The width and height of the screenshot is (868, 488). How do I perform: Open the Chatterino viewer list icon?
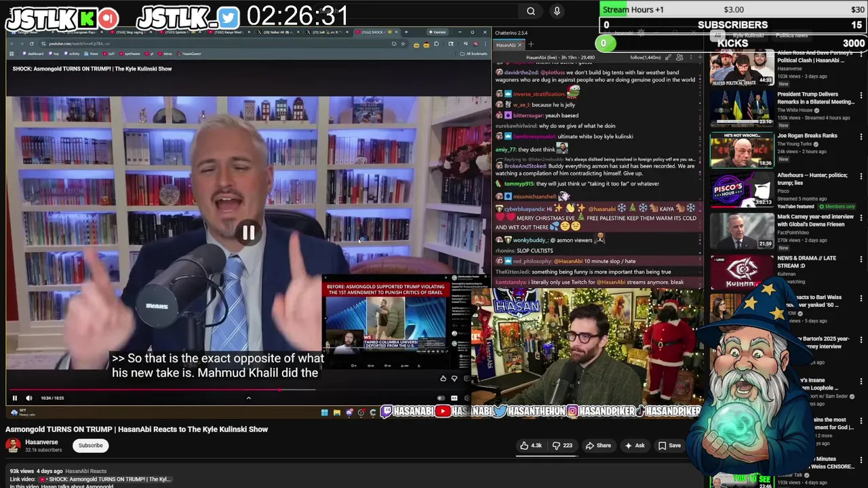tap(679, 58)
